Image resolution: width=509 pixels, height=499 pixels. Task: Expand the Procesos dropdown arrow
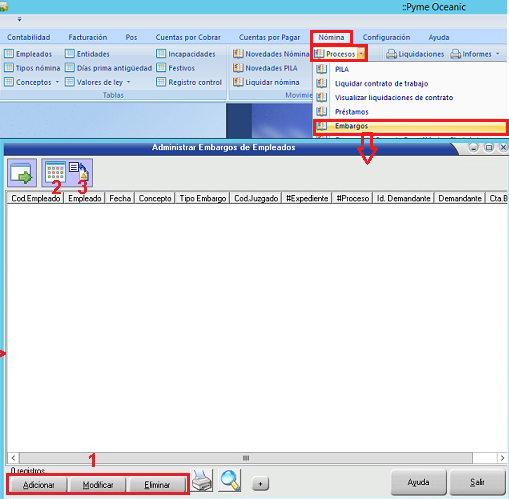(x=361, y=54)
